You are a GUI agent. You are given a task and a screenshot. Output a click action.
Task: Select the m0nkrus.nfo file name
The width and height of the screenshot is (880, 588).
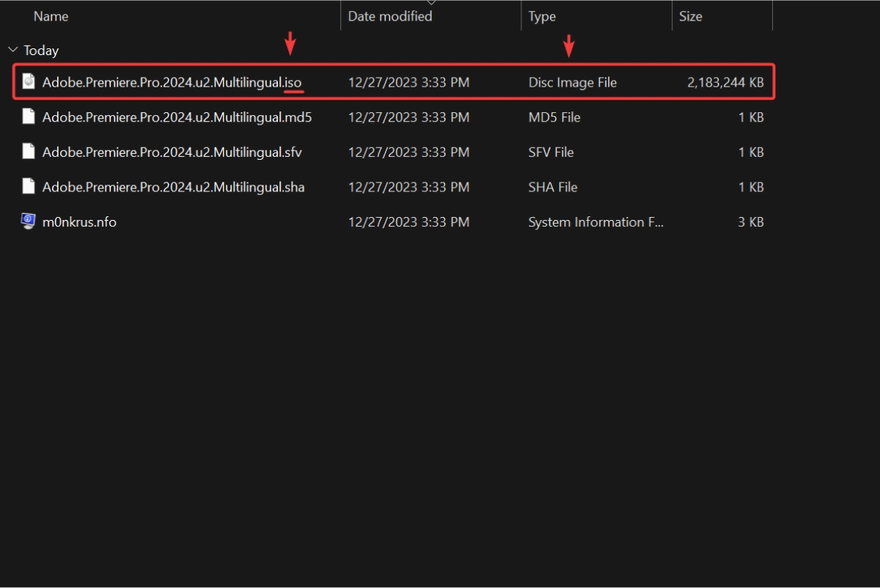coord(79,222)
